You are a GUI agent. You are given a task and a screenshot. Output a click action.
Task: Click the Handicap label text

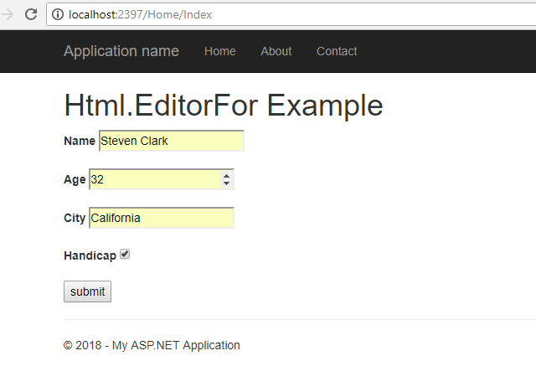[90, 255]
